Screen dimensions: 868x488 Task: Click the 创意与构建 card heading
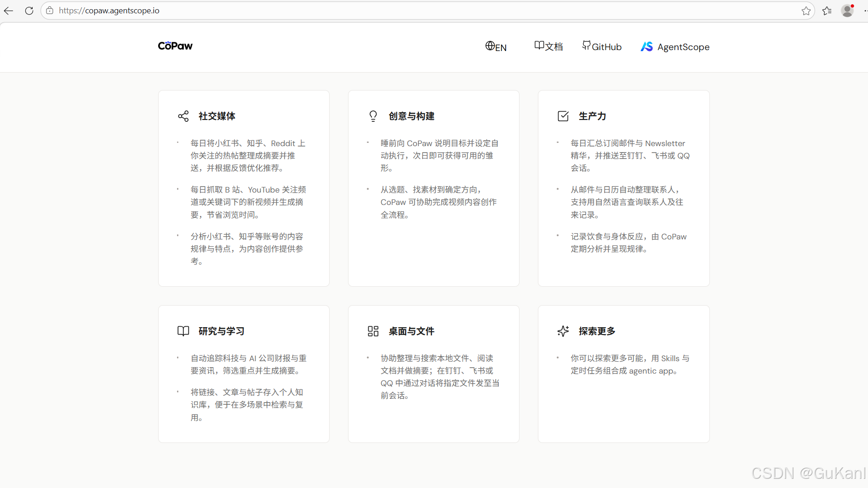411,116
